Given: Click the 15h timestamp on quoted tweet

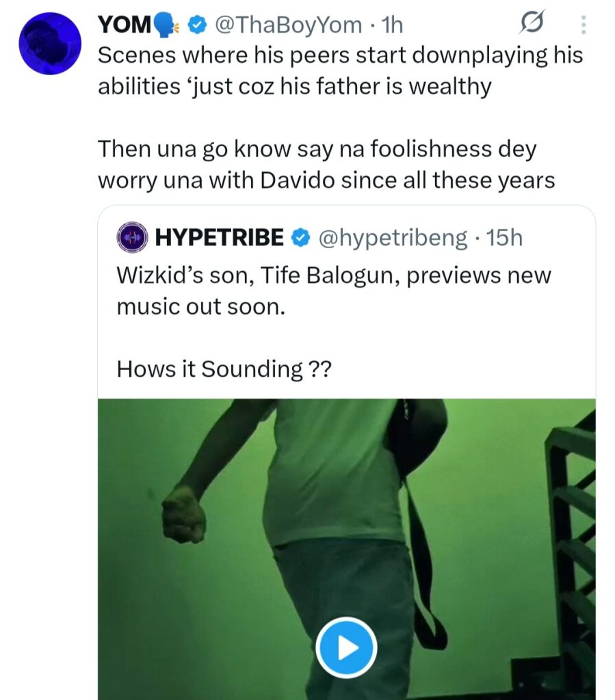Looking at the screenshot, I should point(503,238).
